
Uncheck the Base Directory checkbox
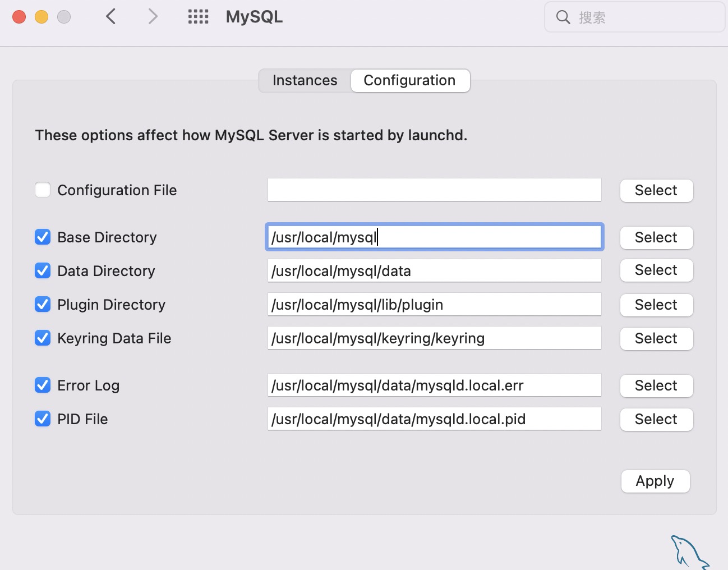[x=43, y=237]
